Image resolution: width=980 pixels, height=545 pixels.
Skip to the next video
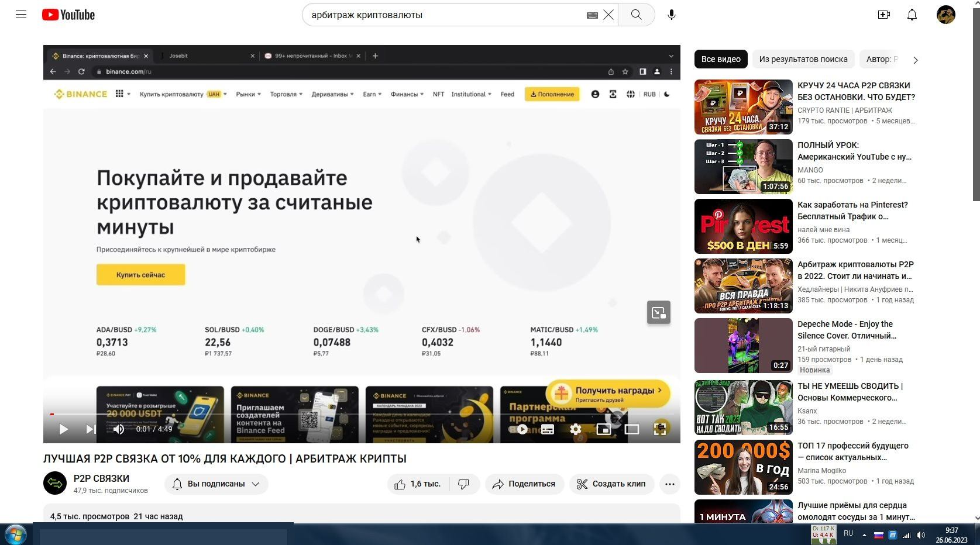pyautogui.click(x=91, y=429)
